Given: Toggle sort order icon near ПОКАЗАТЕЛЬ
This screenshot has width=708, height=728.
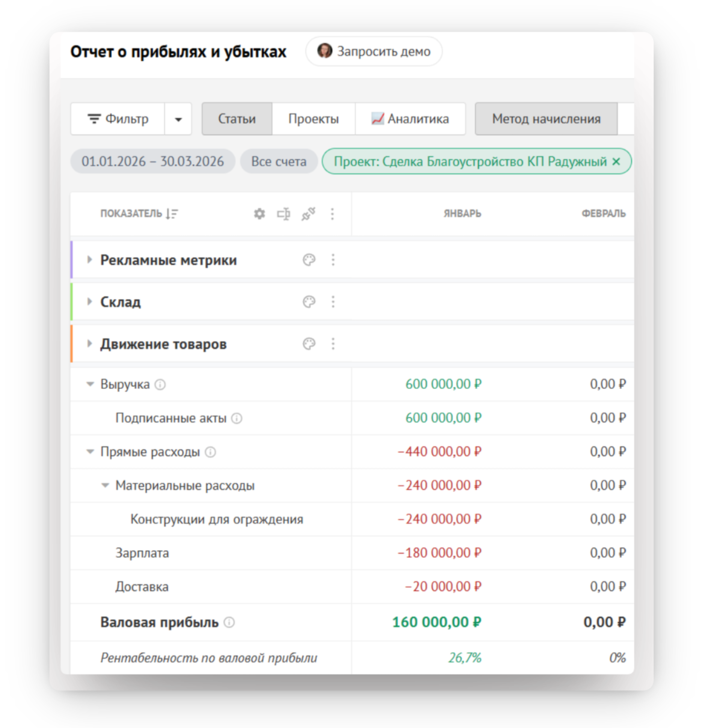Looking at the screenshot, I should coord(172,214).
